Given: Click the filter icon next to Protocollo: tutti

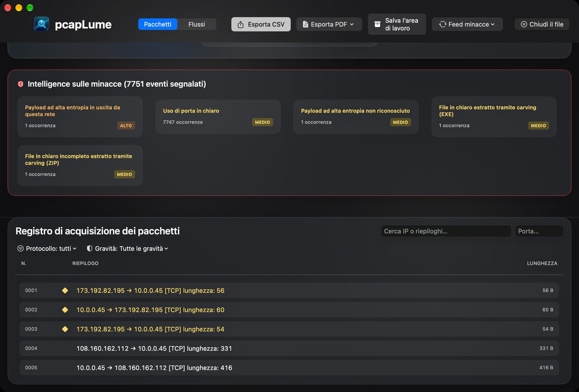Looking at the screenshot, I should (20, 249).
